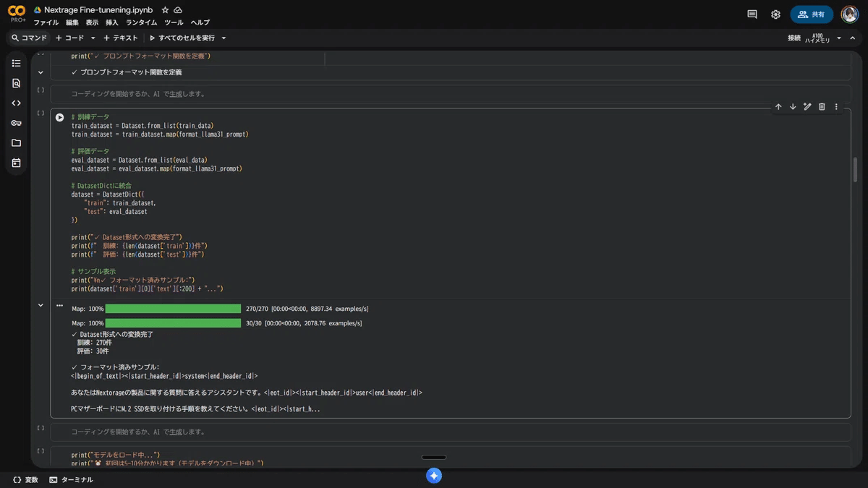Click the 共有 share button
This screenshot has width=868, height=488.
pyautogui.click(x=812, y=14)
